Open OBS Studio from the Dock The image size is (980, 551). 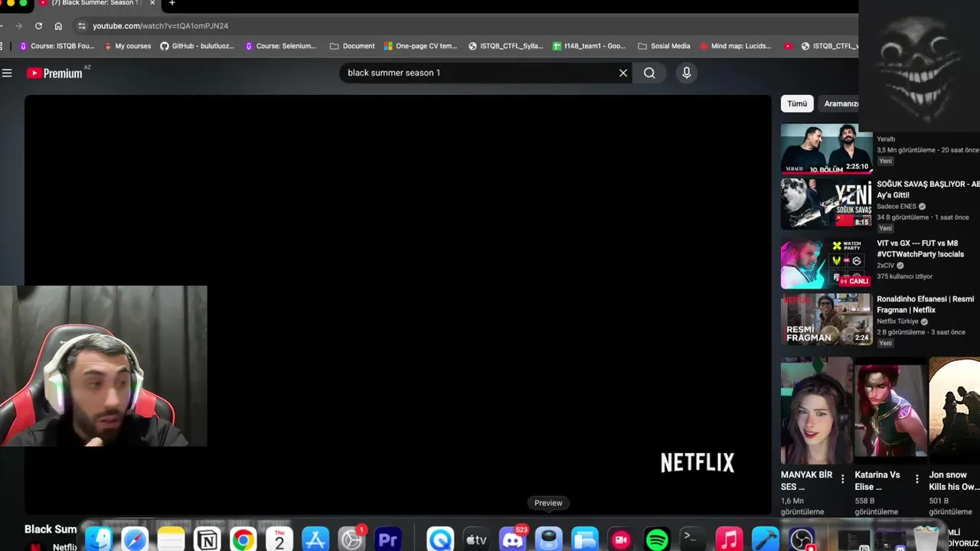click(x=802, y=540)
